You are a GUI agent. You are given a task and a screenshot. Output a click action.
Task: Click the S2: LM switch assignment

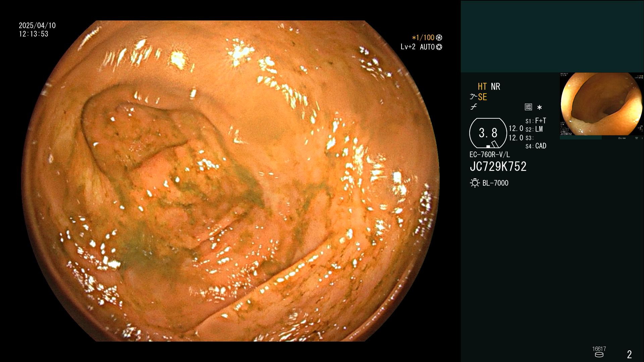pos(534,129)
